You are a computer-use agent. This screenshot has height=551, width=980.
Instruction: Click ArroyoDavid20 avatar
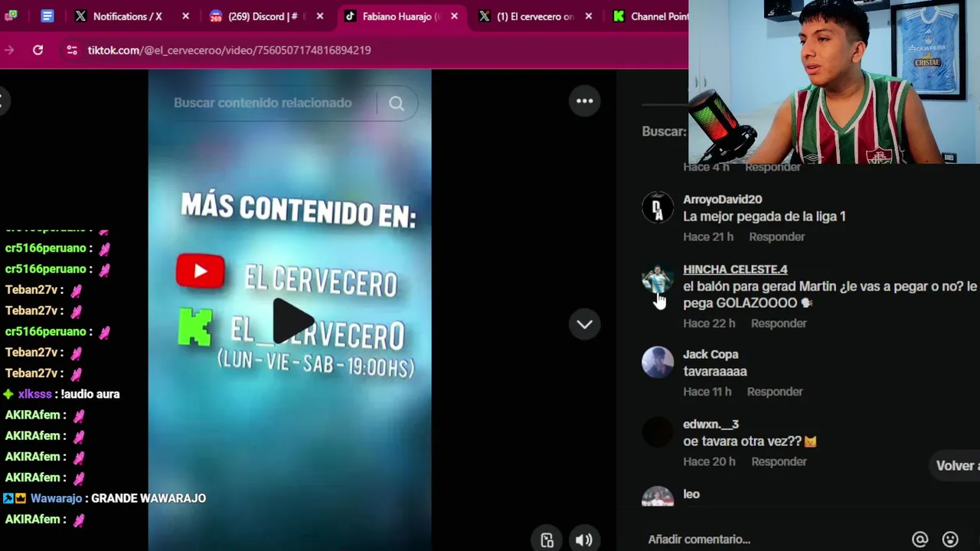657,207
